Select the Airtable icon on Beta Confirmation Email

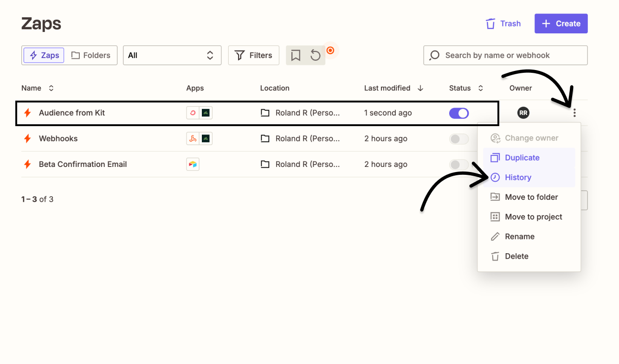(x=193, y=164)
